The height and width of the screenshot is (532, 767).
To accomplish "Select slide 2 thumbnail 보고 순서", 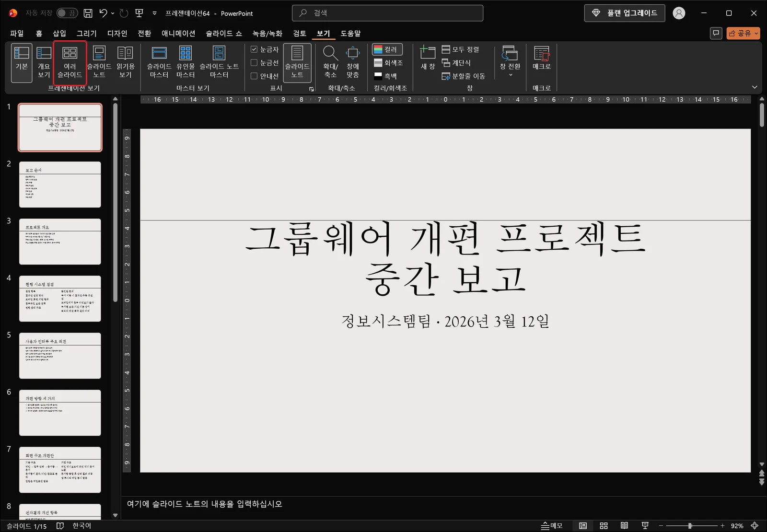I will point(60,185).
